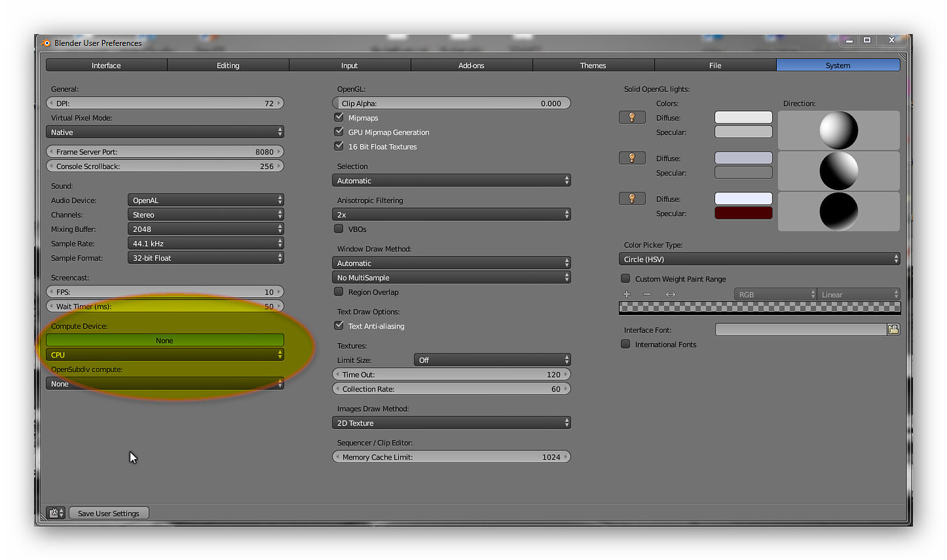The width and height of the screenshot is (947, 560).
Task: Switch to the Input tab
Action: pos(350,65)
